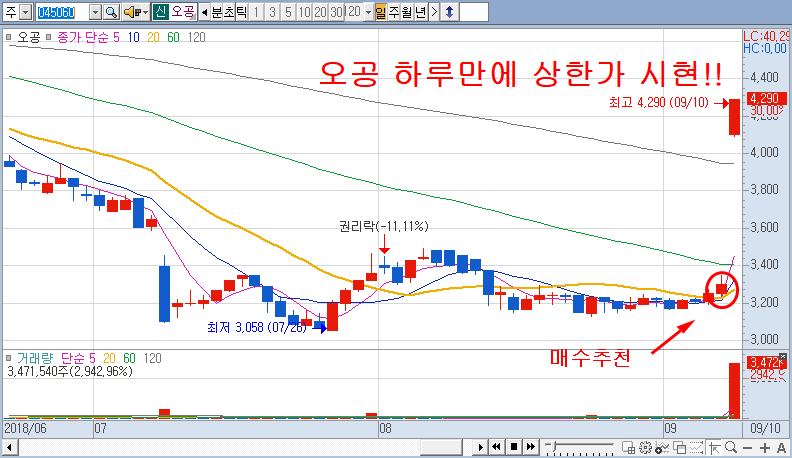Open the stock code dropdown arrow
Image resolution: width=792 pixels, height=458 pixels.
click(x=95, y=12)
